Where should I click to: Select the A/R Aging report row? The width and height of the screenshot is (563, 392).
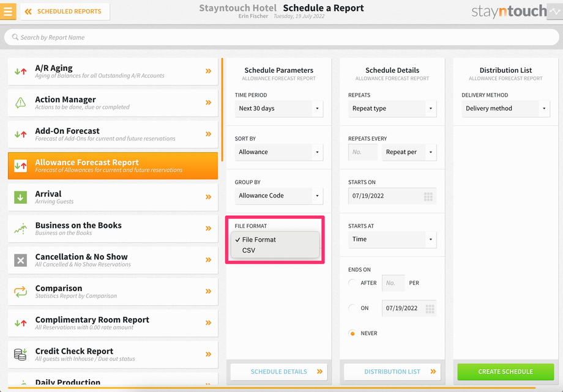113,72
